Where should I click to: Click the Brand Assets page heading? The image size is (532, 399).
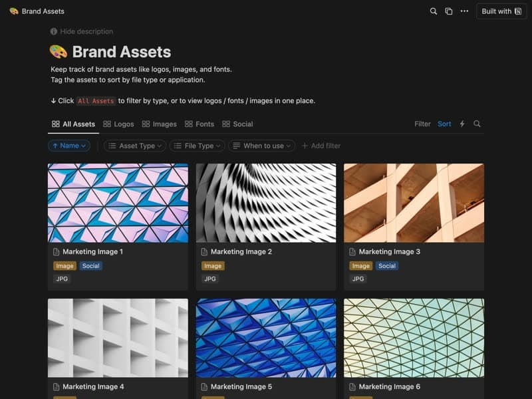(122, 52)
